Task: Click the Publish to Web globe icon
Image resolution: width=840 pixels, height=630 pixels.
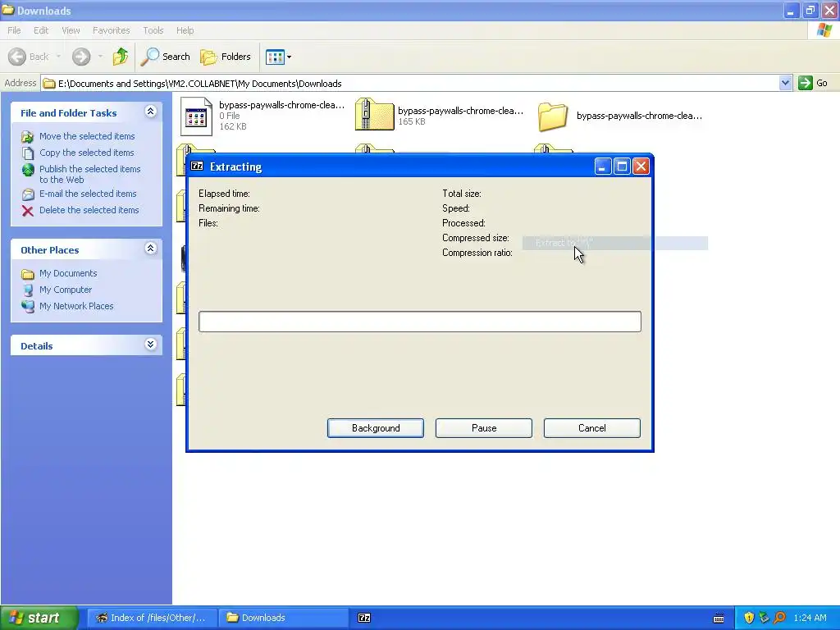Action: 28,171
